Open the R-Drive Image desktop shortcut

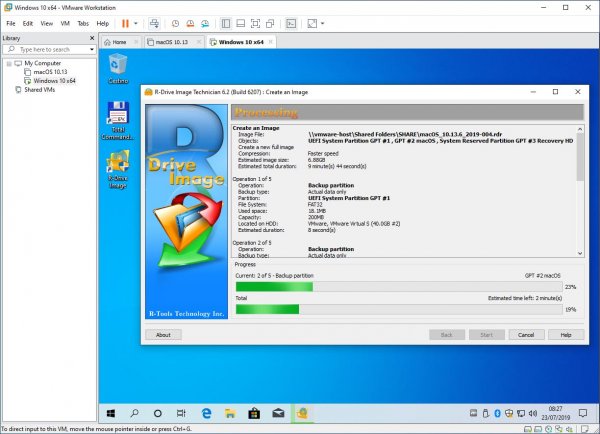click(118, 169)
